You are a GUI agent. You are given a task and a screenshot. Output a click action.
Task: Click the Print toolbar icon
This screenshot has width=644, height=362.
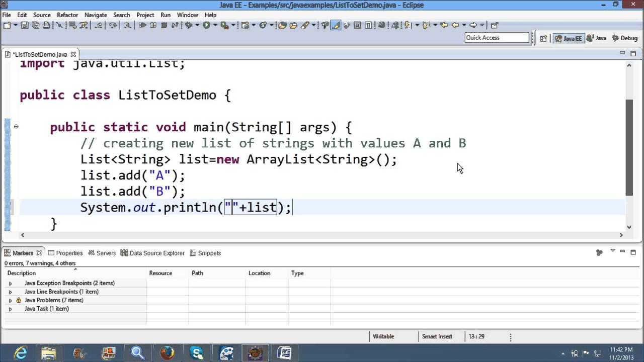pos(46,25)
